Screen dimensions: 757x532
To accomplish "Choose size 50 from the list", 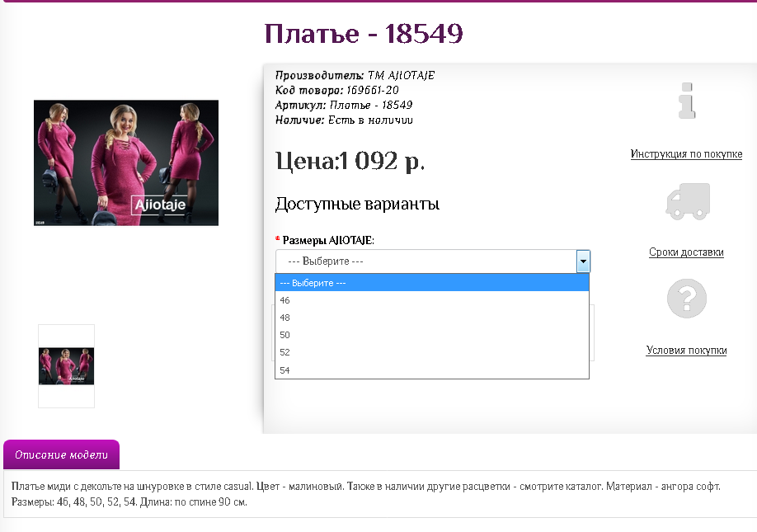I will [x=432, y=335].
